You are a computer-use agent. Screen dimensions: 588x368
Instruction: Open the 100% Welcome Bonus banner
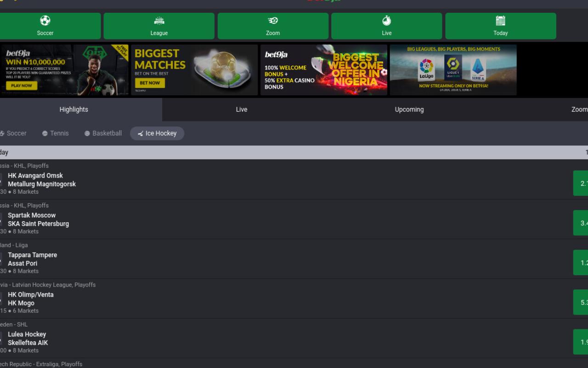pyautogui.click(x=324, y=70)
